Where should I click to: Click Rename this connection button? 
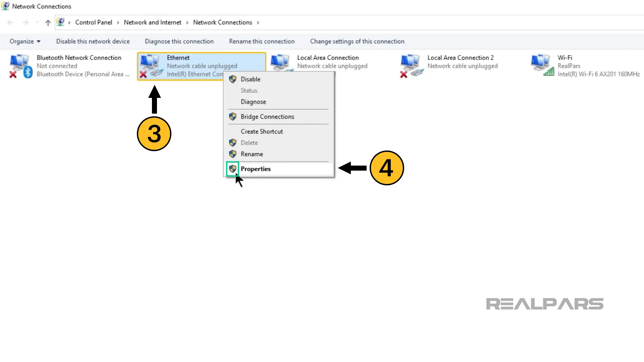pos(261,41)
